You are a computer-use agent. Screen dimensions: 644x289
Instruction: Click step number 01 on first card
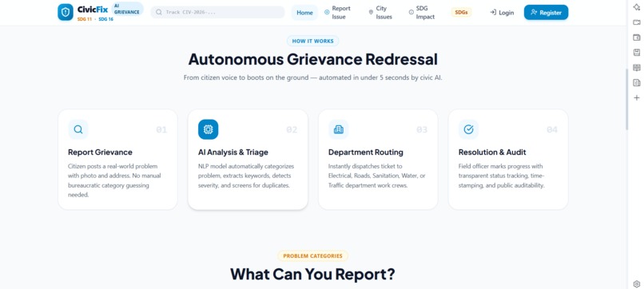pyautogui.click(x=161, y=130)
